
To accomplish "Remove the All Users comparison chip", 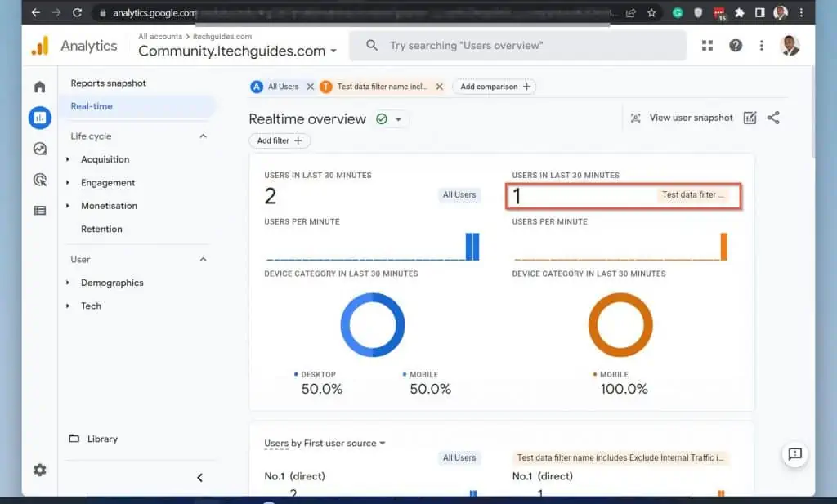I will (309, 87).
